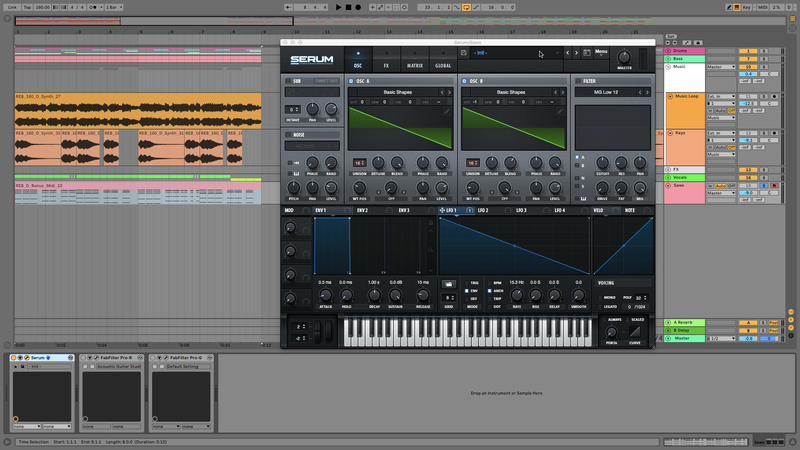This screenshot has width=800, height=450.
Task: Toggle the loop switch in Ableton transport
Action: 466,7
